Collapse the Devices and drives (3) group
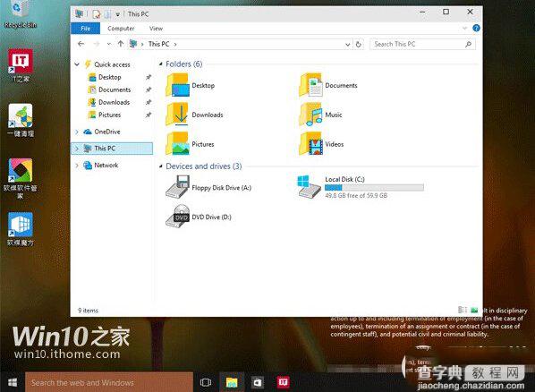535x392 pixels. click(x=161, y=166)
